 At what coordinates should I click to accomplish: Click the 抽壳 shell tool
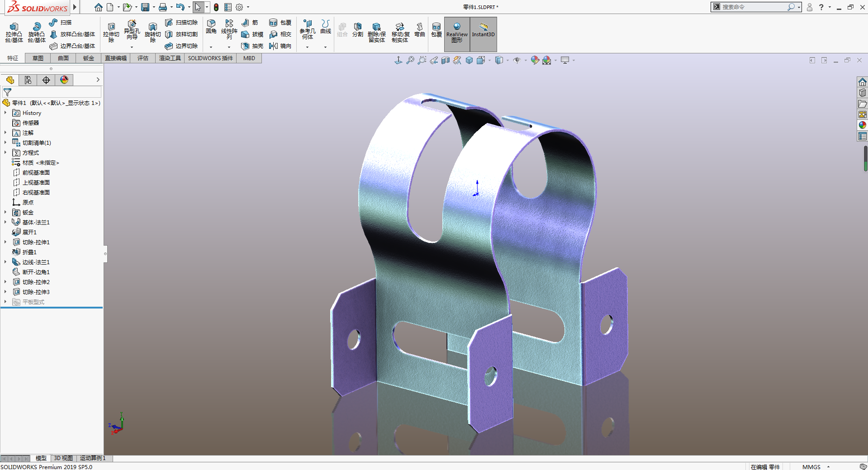tap(252, 46)
